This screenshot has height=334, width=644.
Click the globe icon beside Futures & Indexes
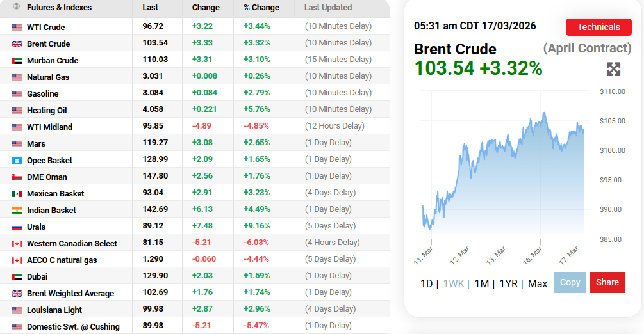(17, 6)
